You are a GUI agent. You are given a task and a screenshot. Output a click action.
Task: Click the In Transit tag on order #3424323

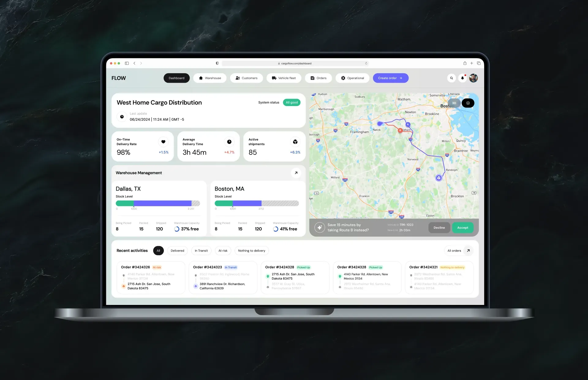coord(231,268)
